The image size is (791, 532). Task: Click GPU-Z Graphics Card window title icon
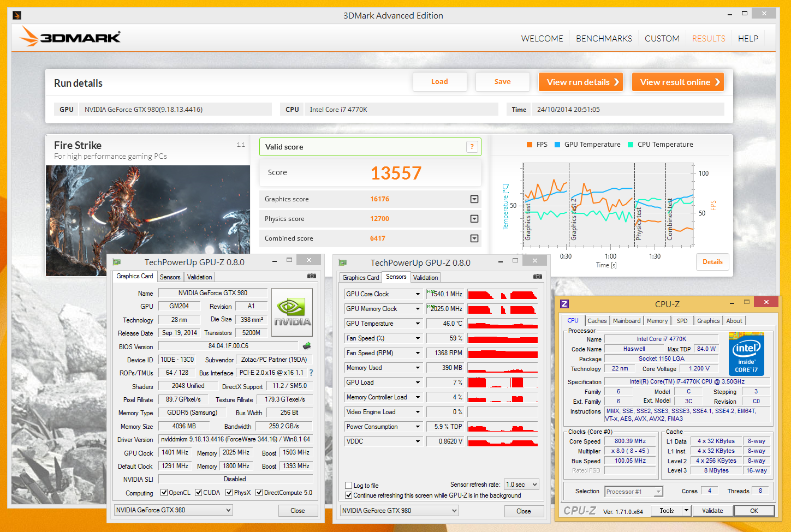pyautogui.click(x=116, y=262)
